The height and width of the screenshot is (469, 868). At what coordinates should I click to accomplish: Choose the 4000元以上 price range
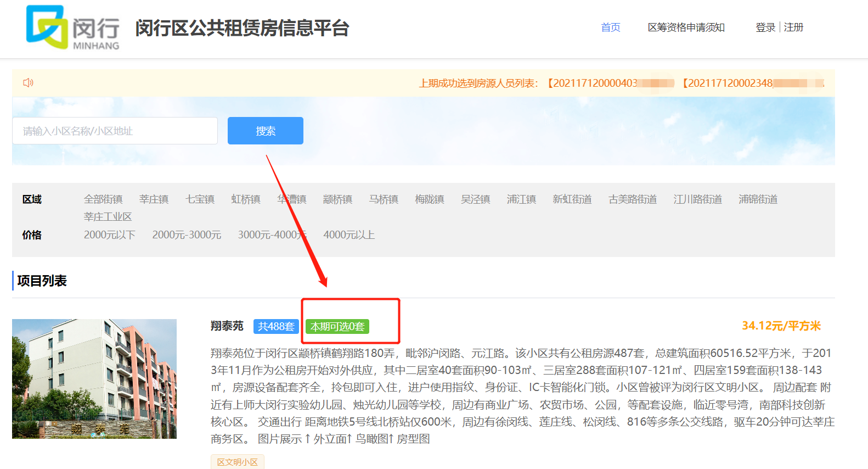349,235
